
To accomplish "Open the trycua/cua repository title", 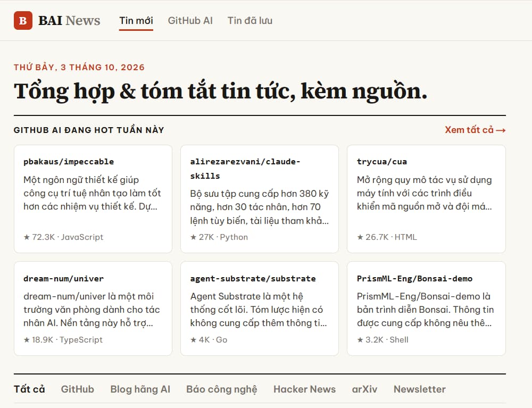I will point(381,161).
